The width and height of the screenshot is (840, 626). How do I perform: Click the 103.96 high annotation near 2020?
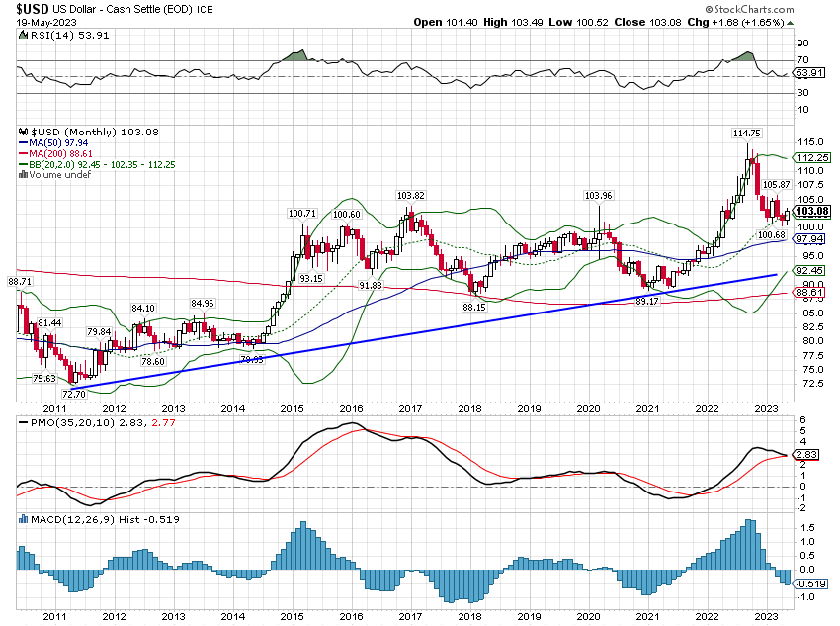(599, 195)
